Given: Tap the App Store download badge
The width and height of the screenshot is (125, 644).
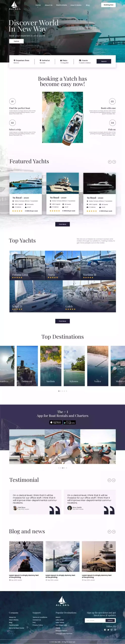Looking at the screenshot, I should point(56,422).
